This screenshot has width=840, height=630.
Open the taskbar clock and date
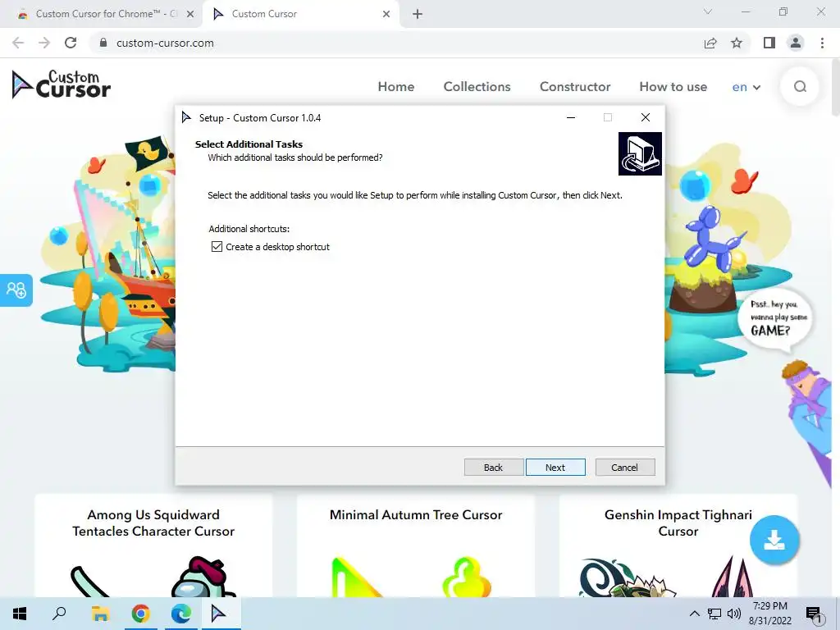pos(769,614)
